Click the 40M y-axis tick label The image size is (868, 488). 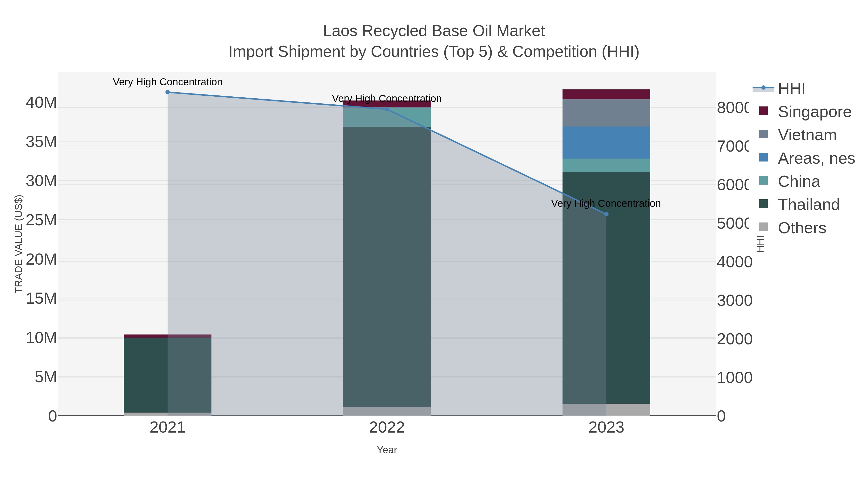click(x=41, y=102)
